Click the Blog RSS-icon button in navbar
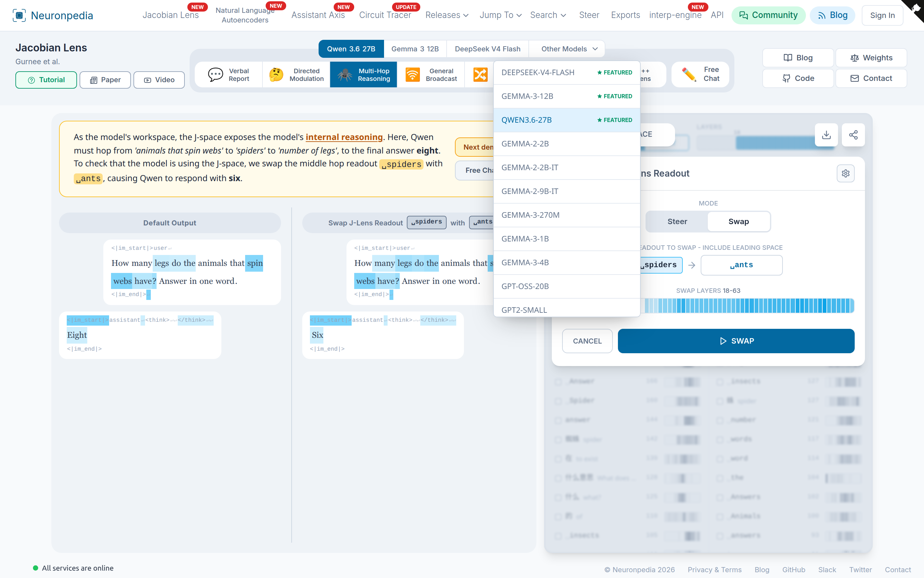Viewport: 924px width, 578px height. pyautogui.click(x=832, y=15)
